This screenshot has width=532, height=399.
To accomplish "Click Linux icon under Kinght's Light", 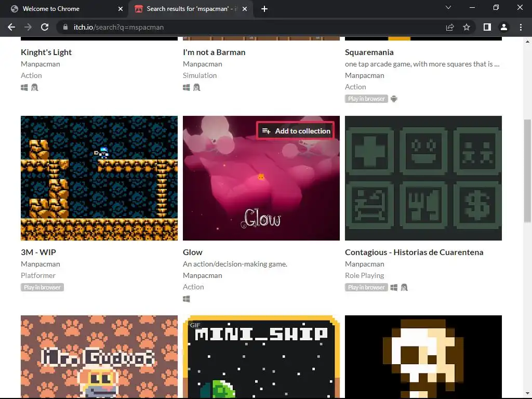I will [x=35, y=87].
